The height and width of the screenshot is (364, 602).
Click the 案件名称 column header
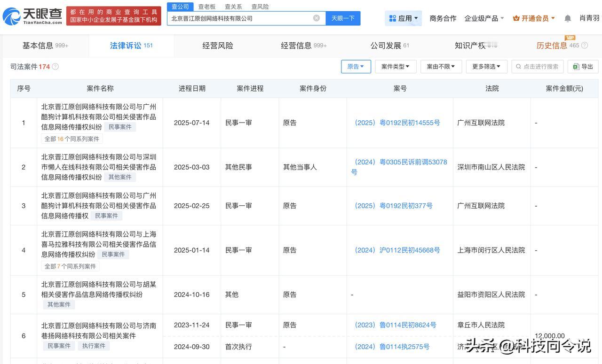coord(100,88)
